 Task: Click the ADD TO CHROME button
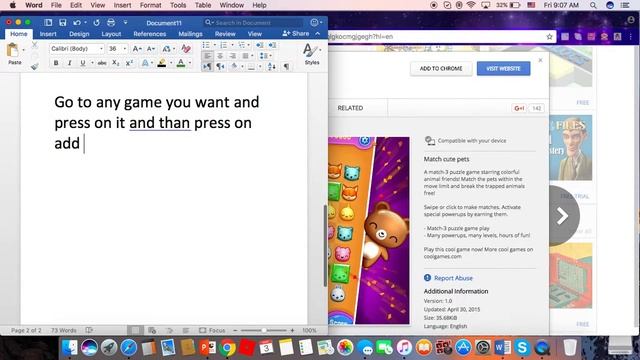coord(441,69)
